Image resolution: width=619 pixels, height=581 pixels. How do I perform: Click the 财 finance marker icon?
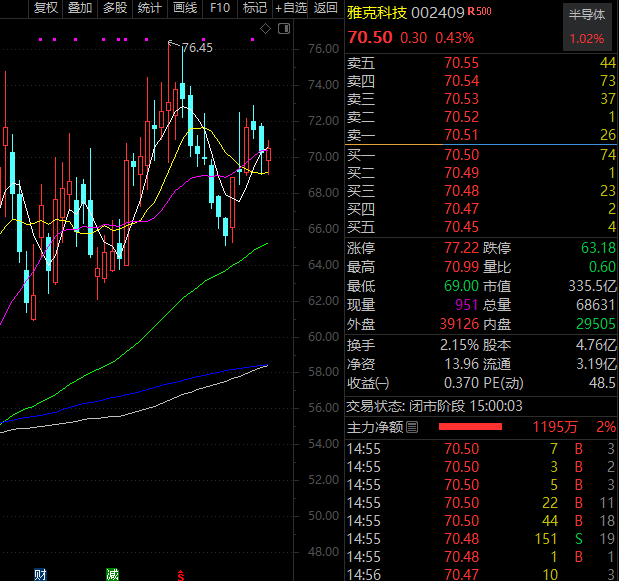tap(40, 574)
